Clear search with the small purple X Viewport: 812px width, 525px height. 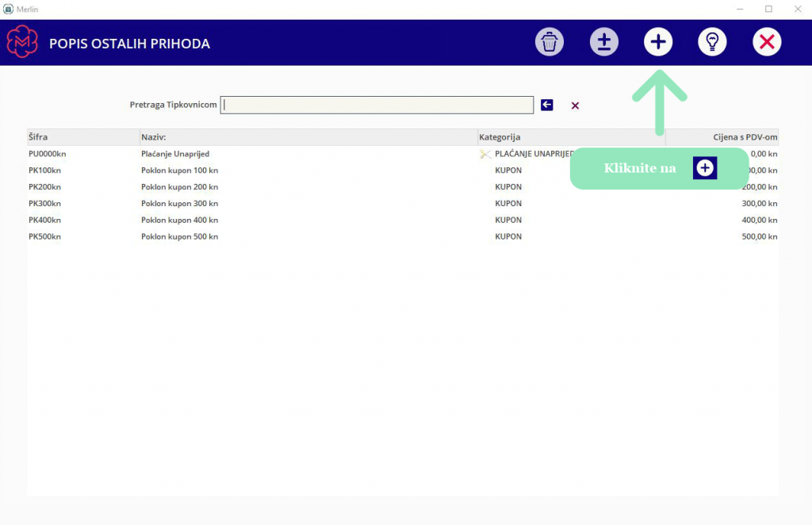point(575,105)
